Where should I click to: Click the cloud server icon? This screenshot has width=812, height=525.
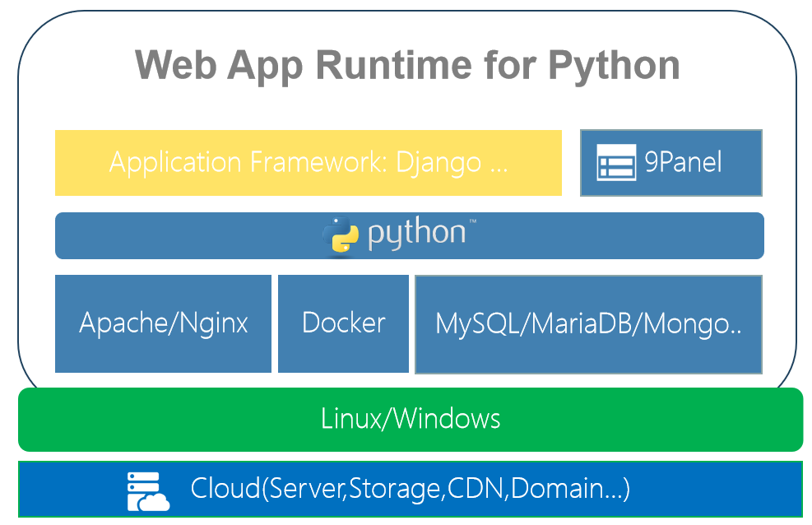pos(148,491)
